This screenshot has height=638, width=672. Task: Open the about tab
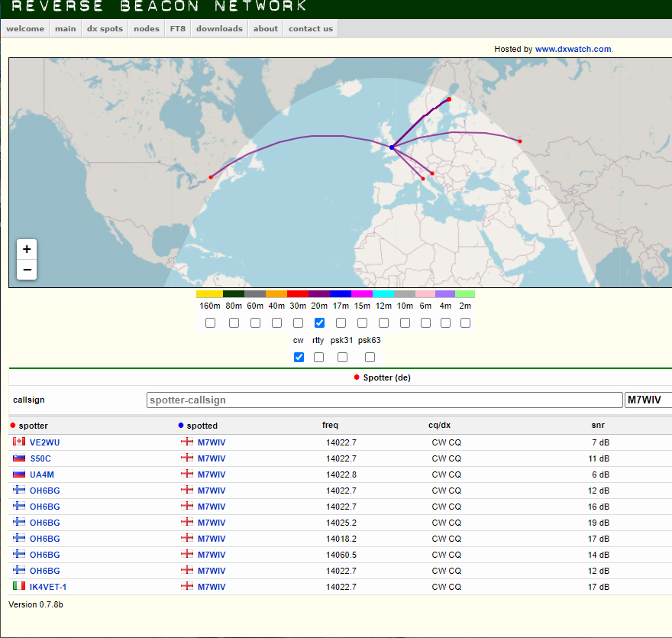point(266,29)
